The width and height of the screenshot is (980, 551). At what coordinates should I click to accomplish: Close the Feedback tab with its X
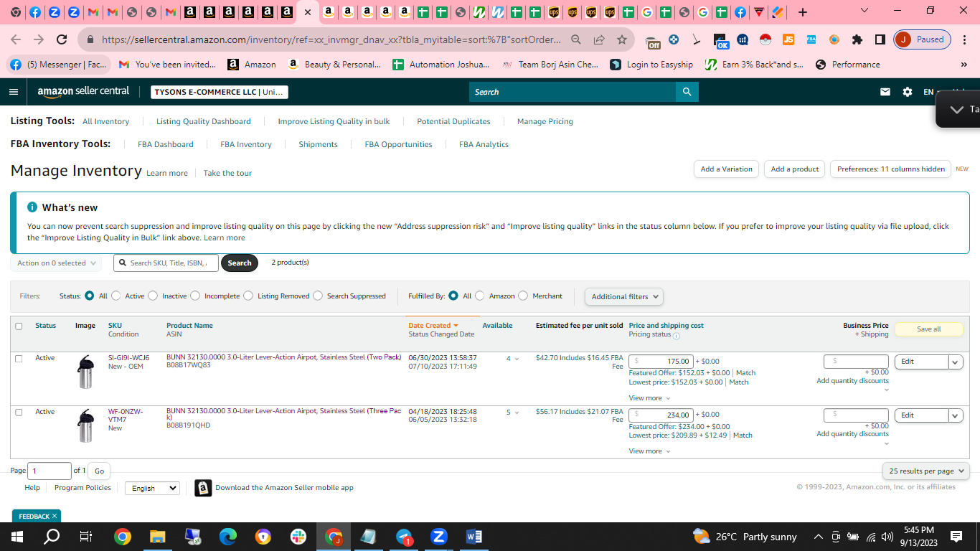[x=55, y=516]
